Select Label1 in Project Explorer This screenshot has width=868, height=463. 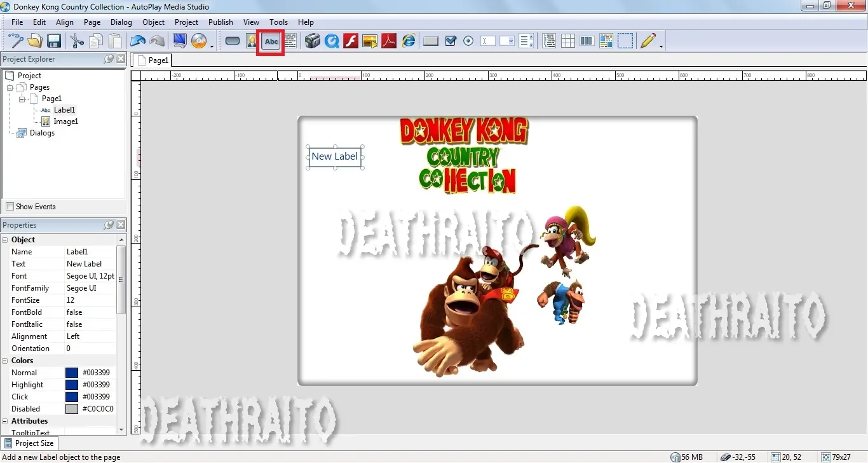point(64,110)
